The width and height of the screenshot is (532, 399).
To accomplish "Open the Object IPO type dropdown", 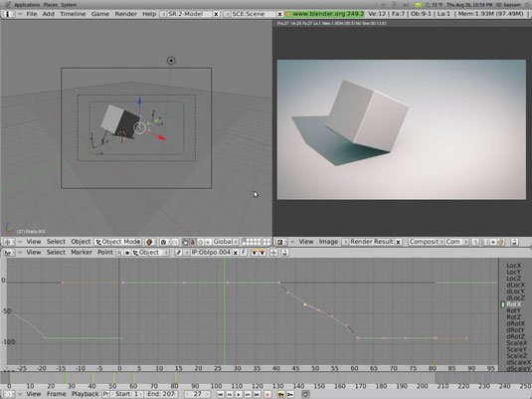I will [150, 253].
